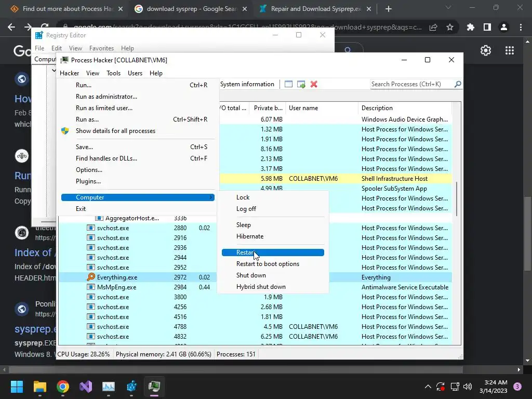Viewport: 532px width, 399px height.
Task: Show hidden tray icons chevron
Action: pos(428,387)
